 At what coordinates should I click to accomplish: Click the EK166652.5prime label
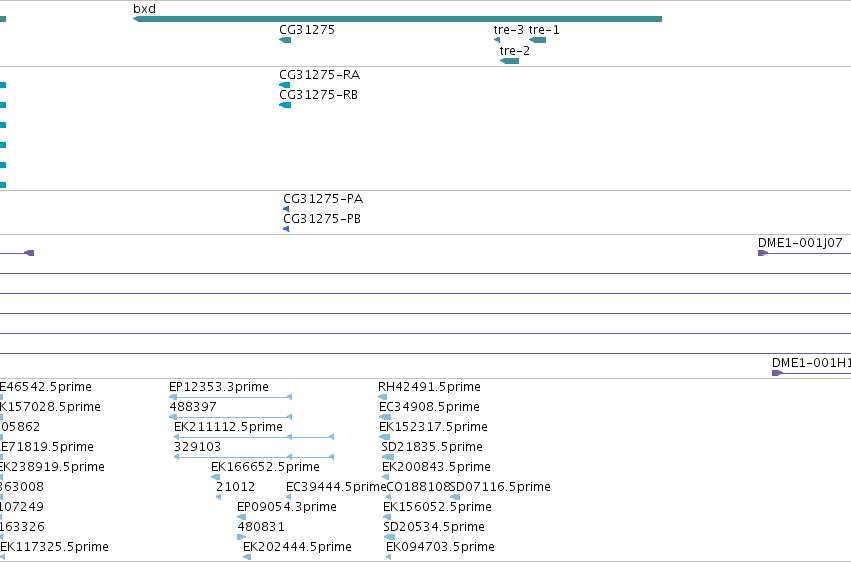265,467
